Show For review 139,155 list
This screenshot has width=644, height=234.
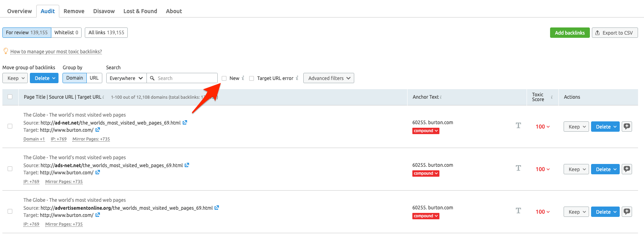27,33
